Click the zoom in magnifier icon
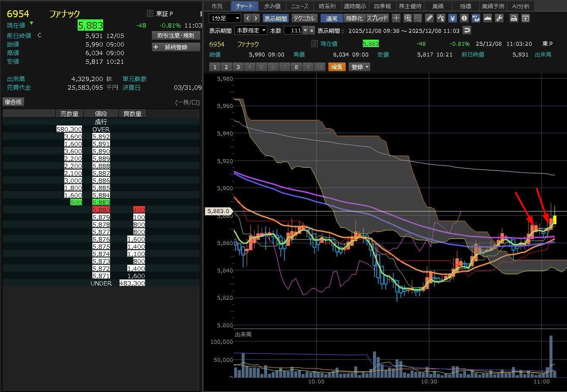The image size is (567, 392). 408,18
